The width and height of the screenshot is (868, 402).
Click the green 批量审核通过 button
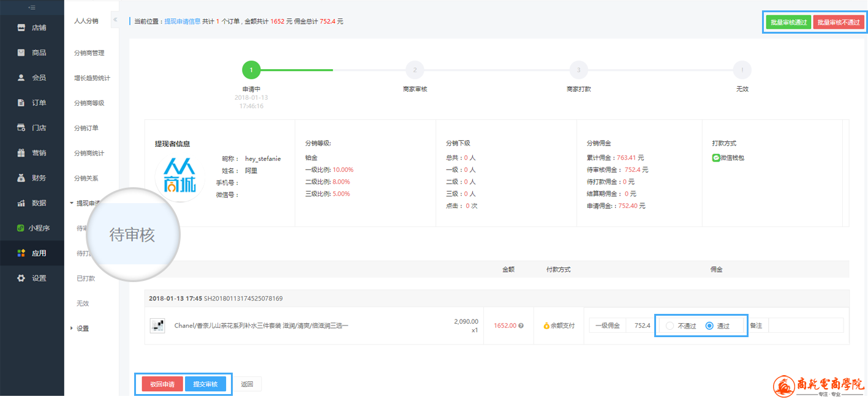pyautogui.click(x=788, y=23)
